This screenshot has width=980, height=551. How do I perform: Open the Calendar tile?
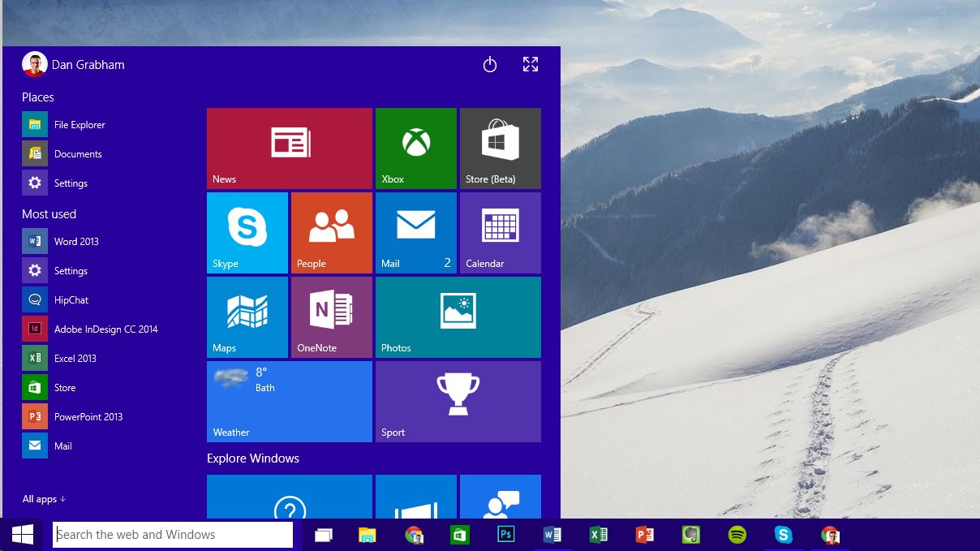tap(500, 232)
